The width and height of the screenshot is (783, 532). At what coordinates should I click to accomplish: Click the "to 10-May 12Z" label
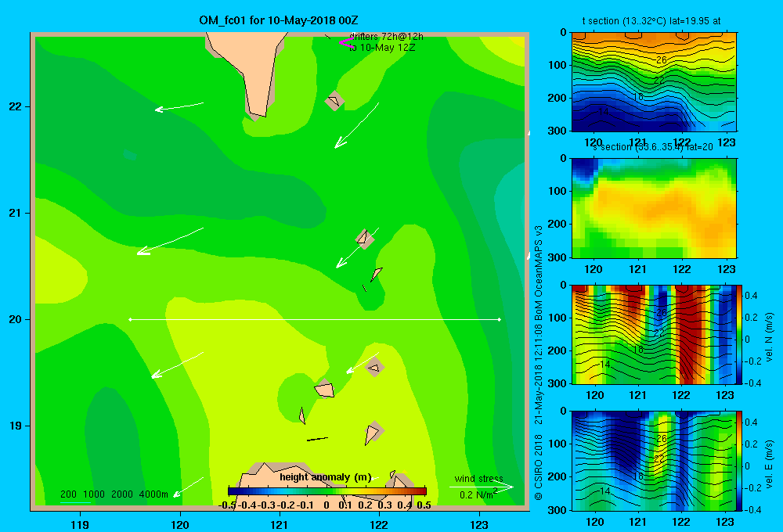382,48
